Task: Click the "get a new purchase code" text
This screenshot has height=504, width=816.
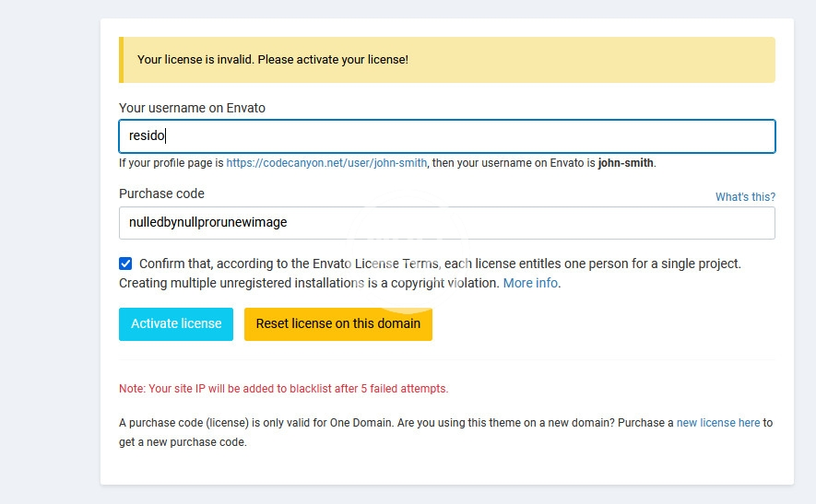Action: click(x=183, y=442)
